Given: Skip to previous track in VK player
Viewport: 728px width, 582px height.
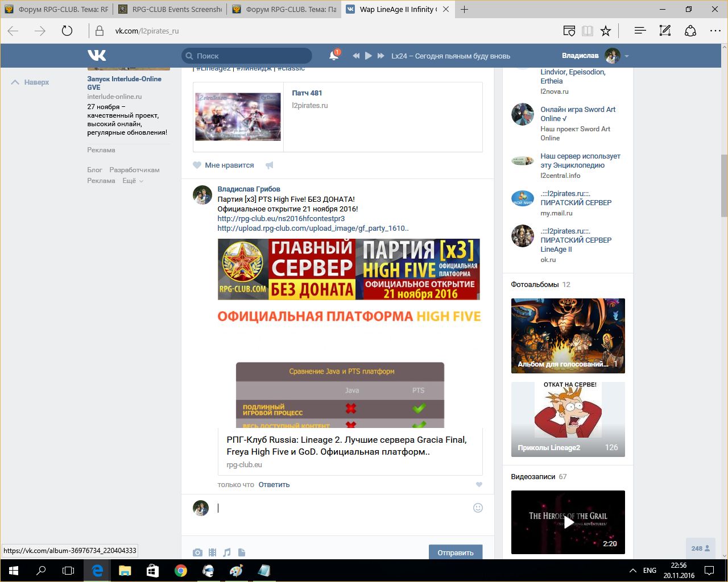Looking at the screenshot, I should point(356,56).
